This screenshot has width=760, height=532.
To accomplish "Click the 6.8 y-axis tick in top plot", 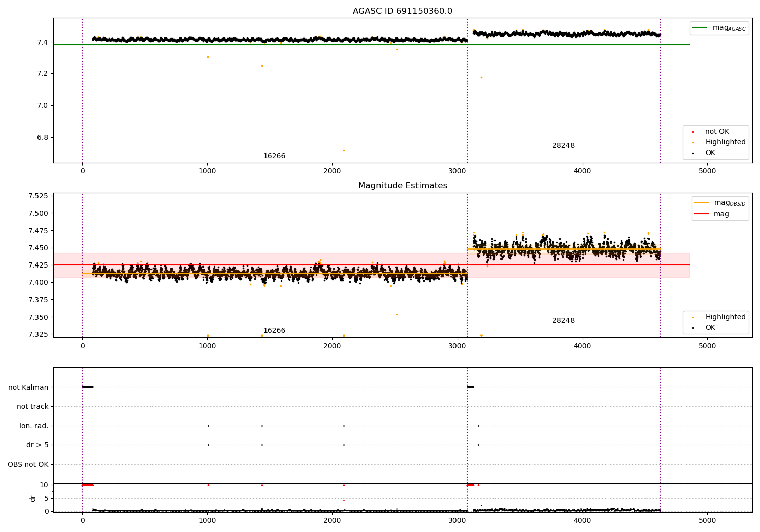I will pyautogui.click(x=43, y=138).
